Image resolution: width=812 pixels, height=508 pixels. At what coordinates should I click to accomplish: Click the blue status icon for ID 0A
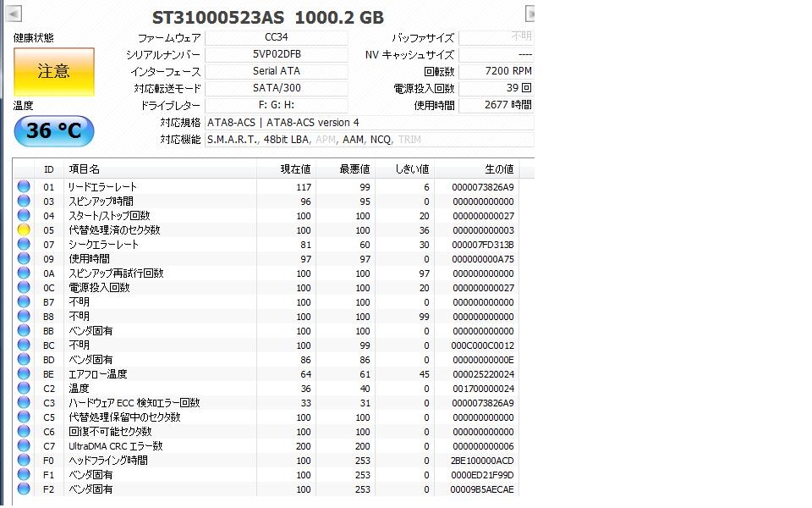tap(24, 273)
